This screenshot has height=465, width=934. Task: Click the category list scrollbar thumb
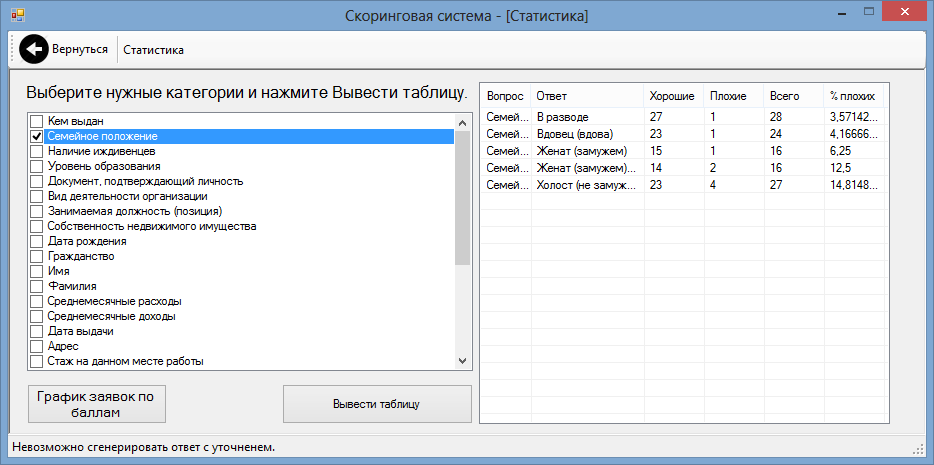click(x=462, y=198)
